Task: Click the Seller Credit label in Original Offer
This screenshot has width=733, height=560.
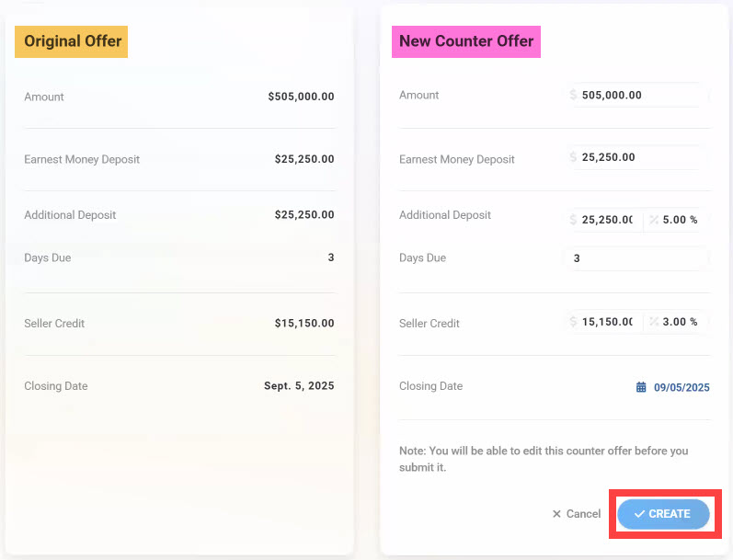Action: pyautogui.click(x=54, y=324)
